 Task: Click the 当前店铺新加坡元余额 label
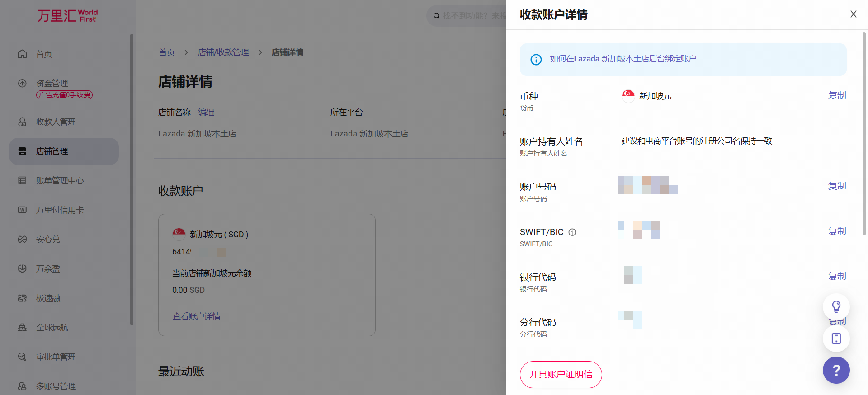point(212,273)
